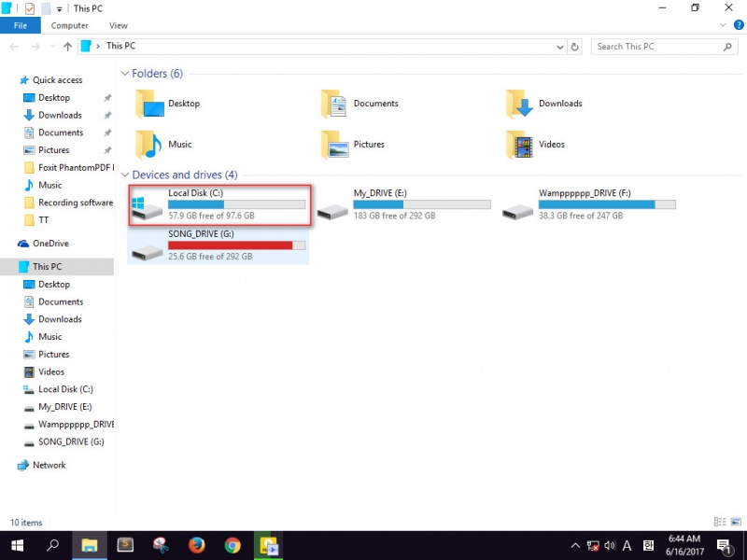The height and width of the screenshot is (560, 747).
Task: Select the Pictures folder icon
Action: coord(333,145)
